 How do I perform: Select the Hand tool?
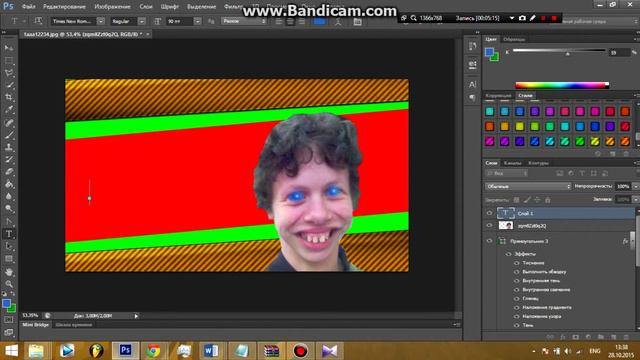pos(9,271)
